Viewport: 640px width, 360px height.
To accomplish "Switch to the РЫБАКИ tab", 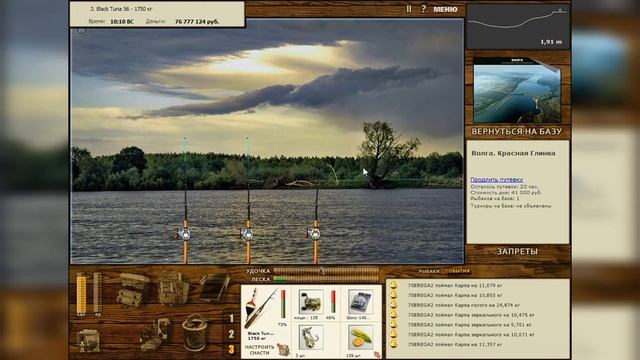I will tap(429, 271).
